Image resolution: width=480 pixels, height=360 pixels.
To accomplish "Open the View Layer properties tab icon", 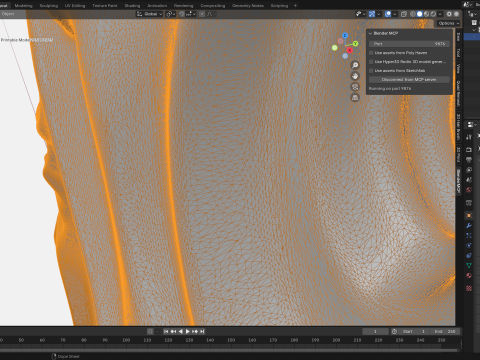I will click(x=469, y=170).
